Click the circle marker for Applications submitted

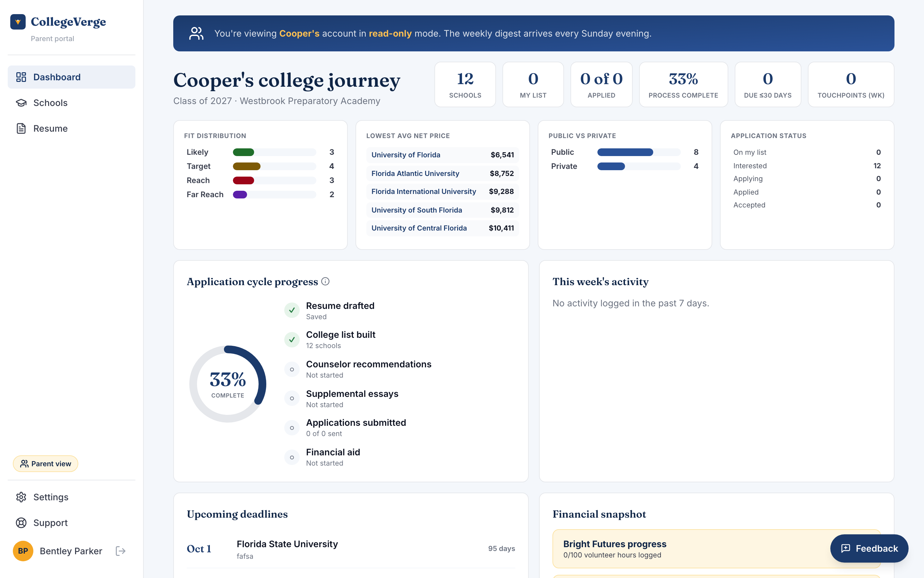[292, 428]
